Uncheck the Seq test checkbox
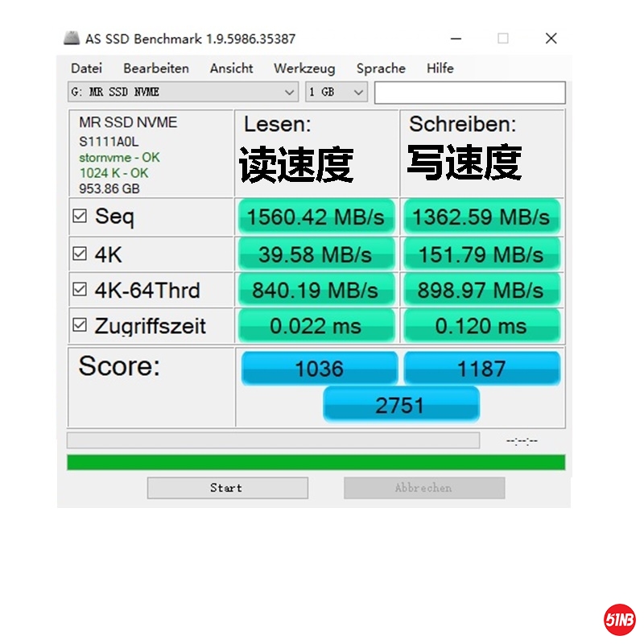The image size is (644, 644). pos(80,216)
